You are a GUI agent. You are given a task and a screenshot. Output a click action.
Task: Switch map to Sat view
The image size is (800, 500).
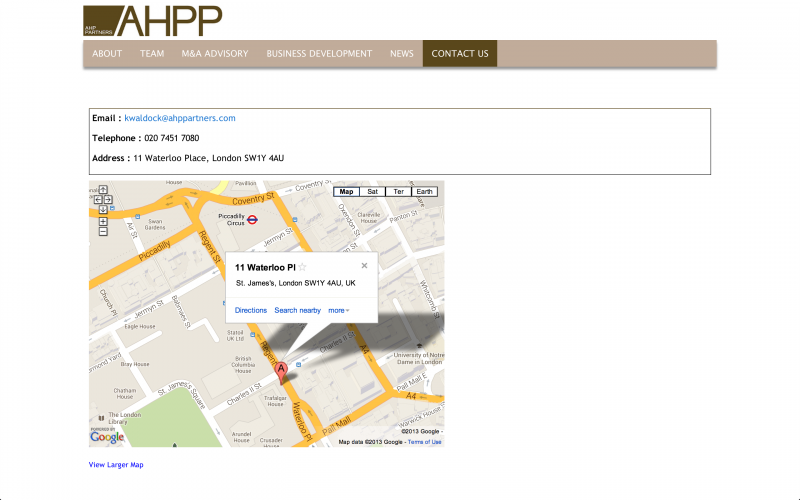[372, 192]
